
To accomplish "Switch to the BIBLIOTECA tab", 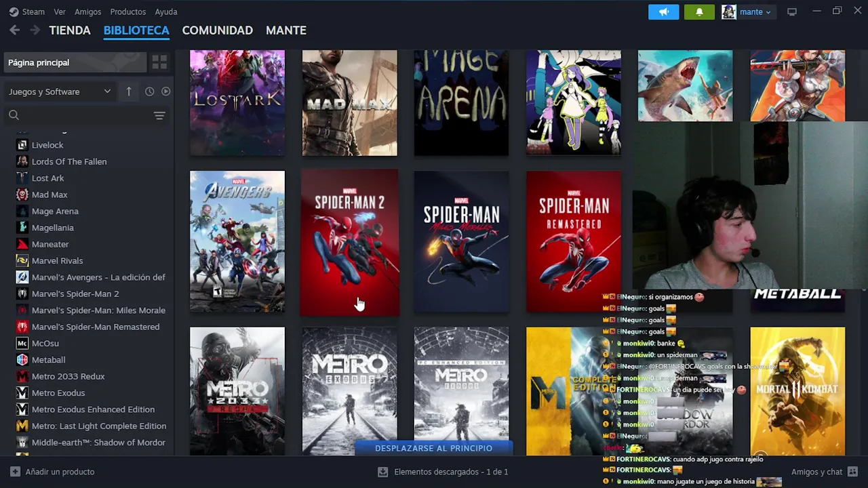I will [136, 30].
